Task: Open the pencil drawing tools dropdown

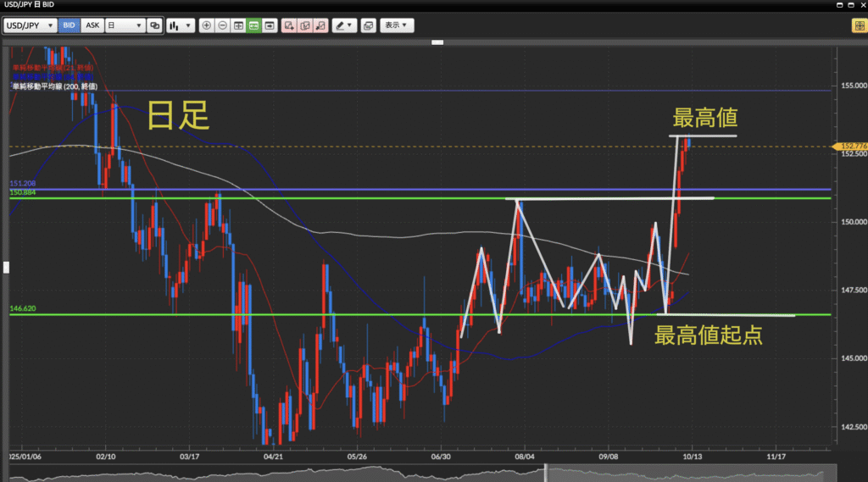Action: (343, 25)
